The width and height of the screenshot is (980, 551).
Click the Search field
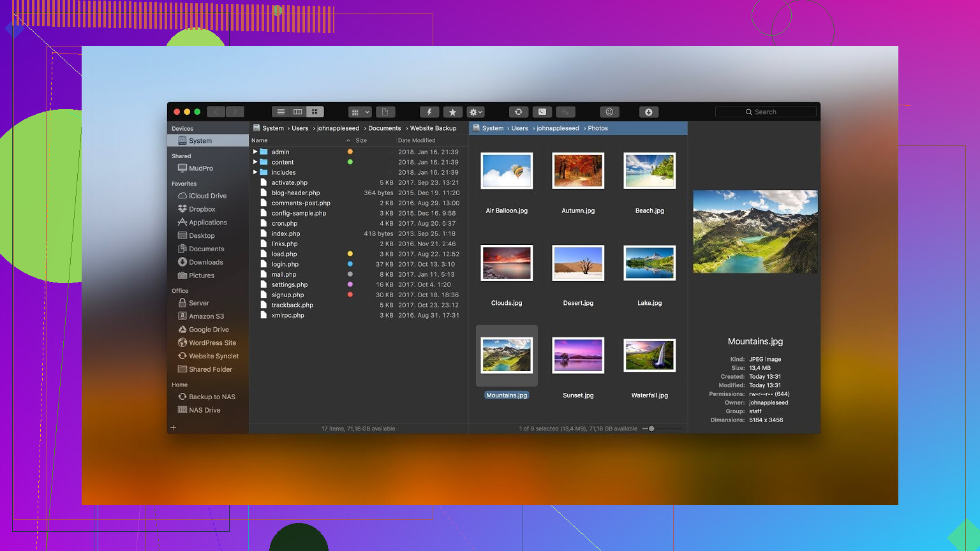coord(766,112)
